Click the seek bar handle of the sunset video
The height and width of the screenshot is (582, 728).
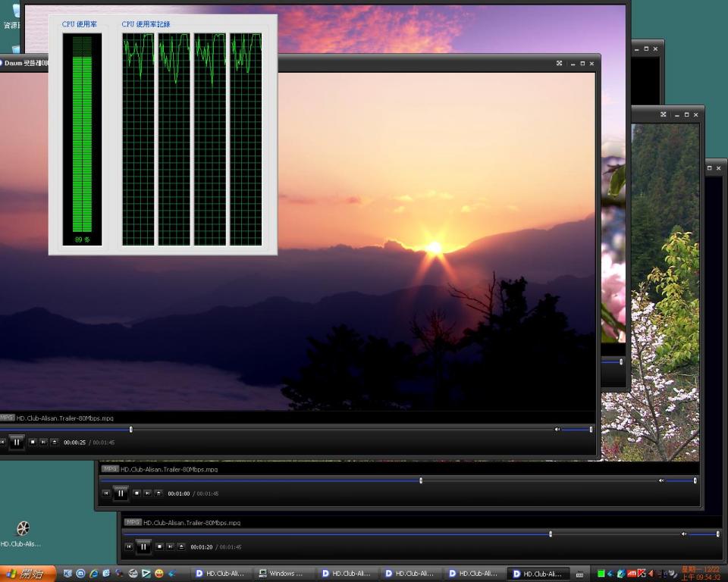[x=130, y=429]
